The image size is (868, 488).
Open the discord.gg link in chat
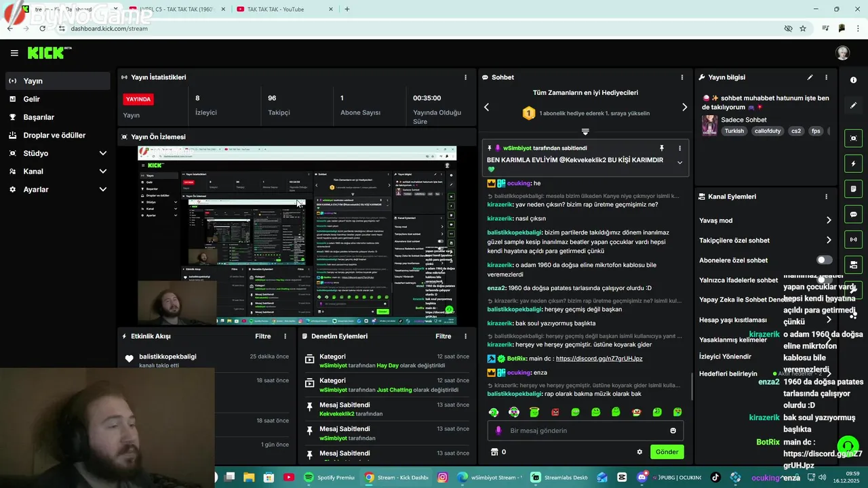[599, 359]
